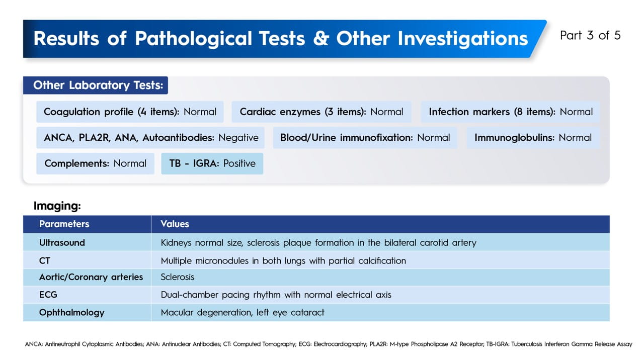Select the Ultrasound row label
Screen dimensions: 644x362
(62, 243)
